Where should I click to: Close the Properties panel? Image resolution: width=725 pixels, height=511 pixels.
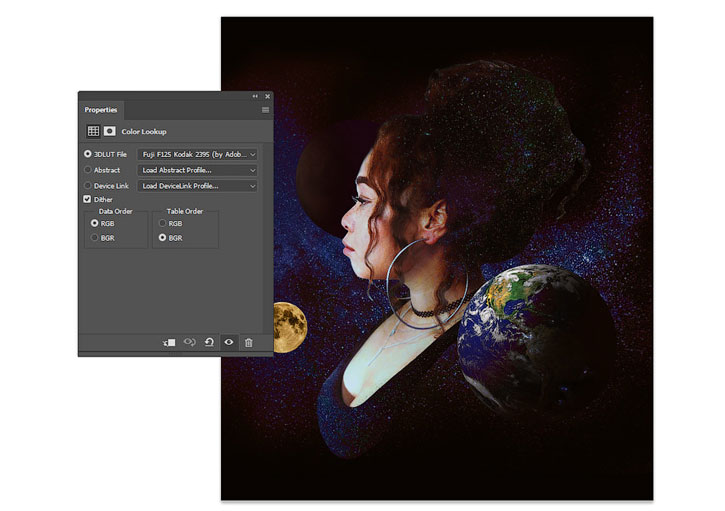pos(267,96)
